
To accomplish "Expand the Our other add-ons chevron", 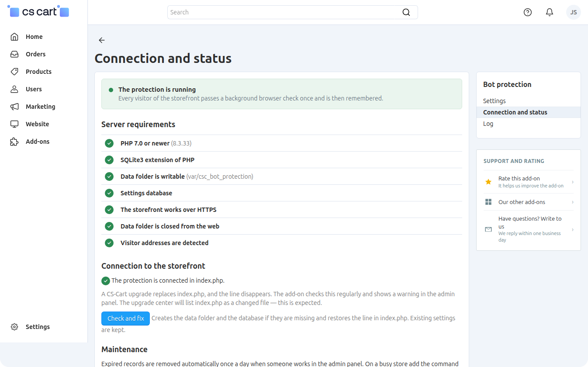I will point(573,202).
